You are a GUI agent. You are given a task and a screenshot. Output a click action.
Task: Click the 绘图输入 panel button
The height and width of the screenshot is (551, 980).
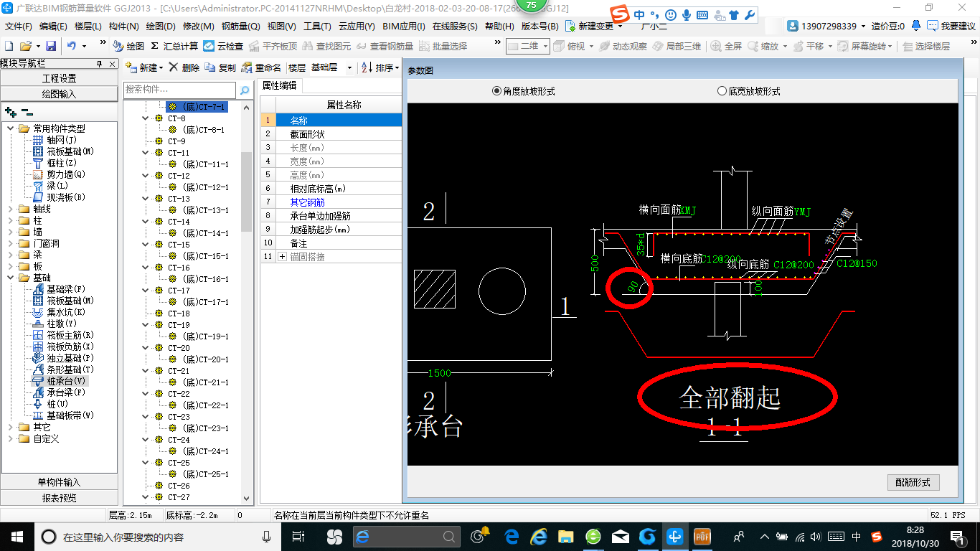(x=60, y=93)
